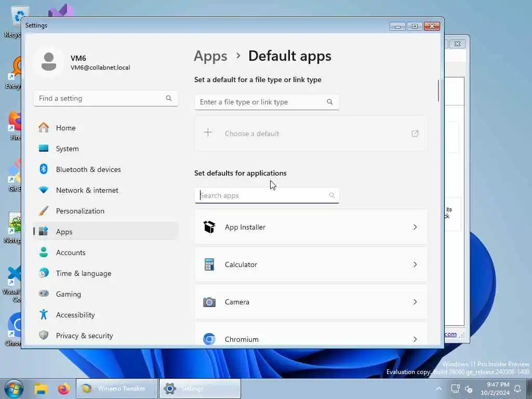532x399 pixels.
Task: Open File Explorer from the taskbar
Action: (x=41, y=389)
